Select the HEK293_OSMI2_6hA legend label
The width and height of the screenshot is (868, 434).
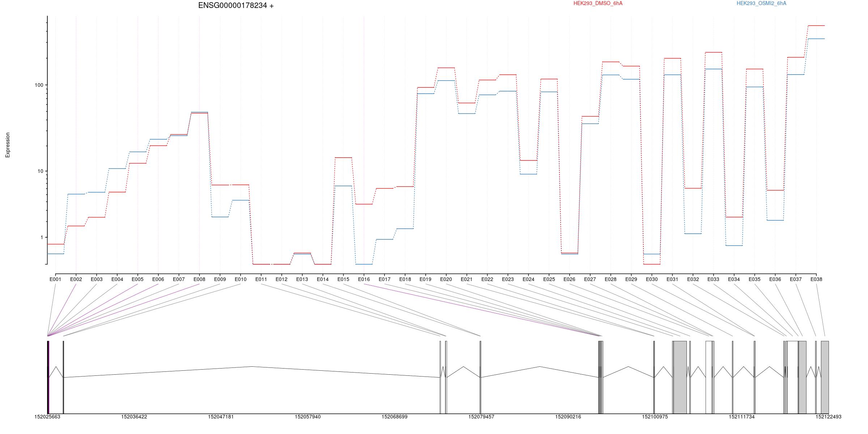tap(761, 3)
